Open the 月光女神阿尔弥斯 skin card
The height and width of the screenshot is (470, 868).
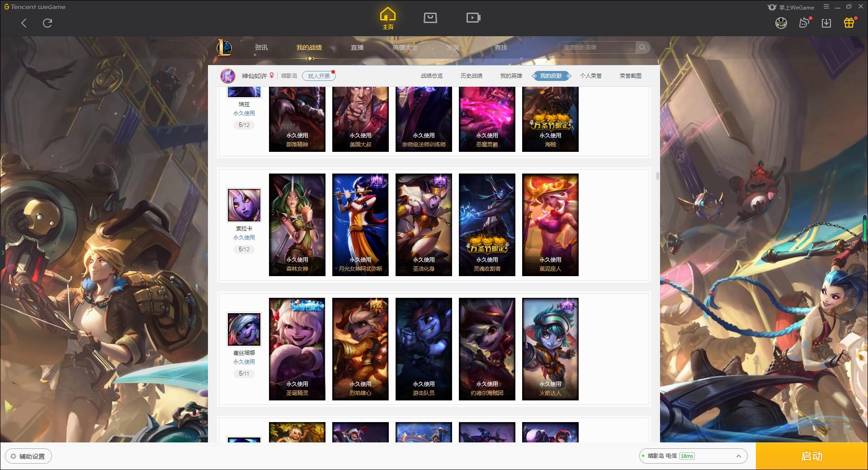(360, 225)
